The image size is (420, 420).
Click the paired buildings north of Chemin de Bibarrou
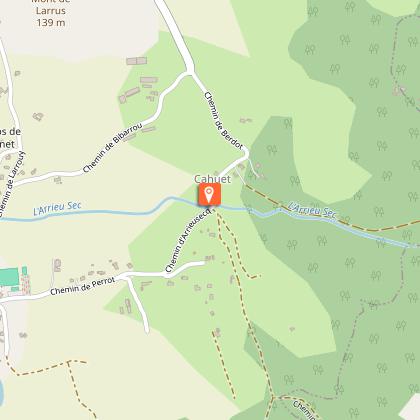pyautogui.click(x=136, y=61)
